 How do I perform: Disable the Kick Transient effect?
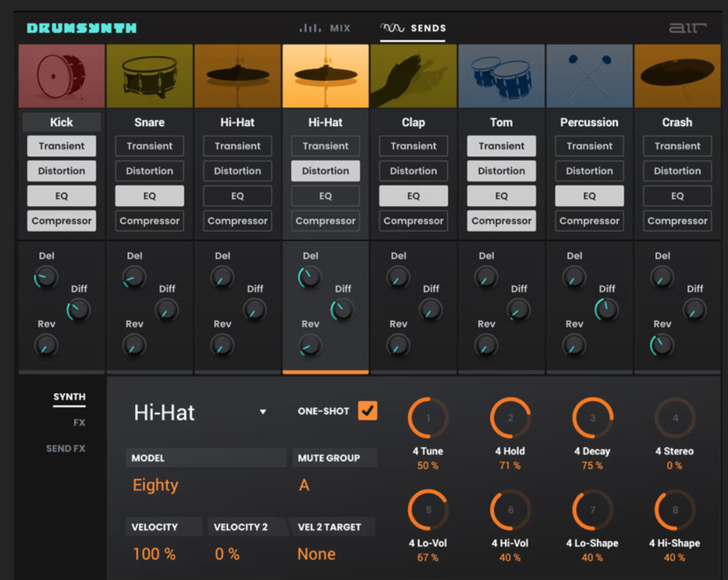point(61,146)
